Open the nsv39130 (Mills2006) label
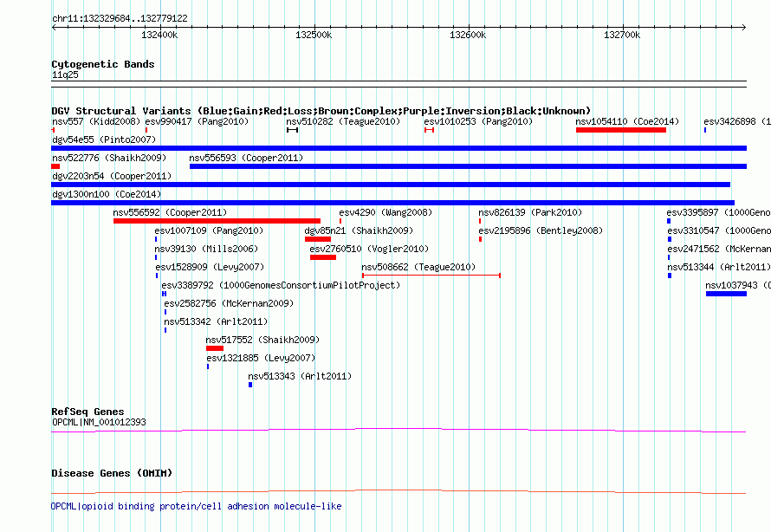 click(x=206, y=249)
